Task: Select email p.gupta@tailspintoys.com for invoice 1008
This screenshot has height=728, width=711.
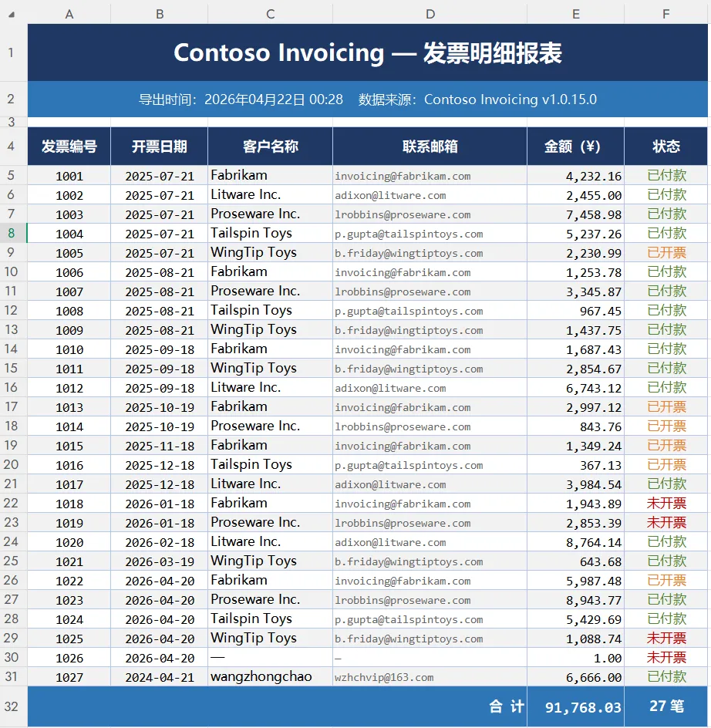Action: pos(430,311)
